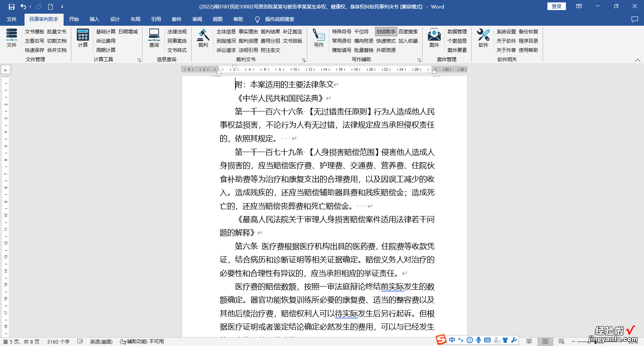Switch to Web Layout view in the status bar
Screen dimensions: 644x346
[x=561, y=342]
